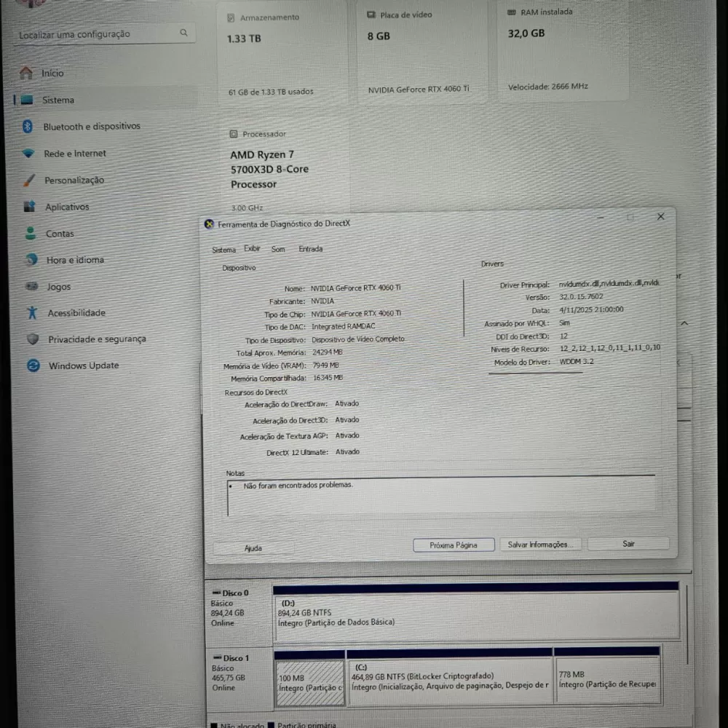The image size is (728, 728).
Task: Open Windows Update using its sync icon
Action: [x=33, y=365]
